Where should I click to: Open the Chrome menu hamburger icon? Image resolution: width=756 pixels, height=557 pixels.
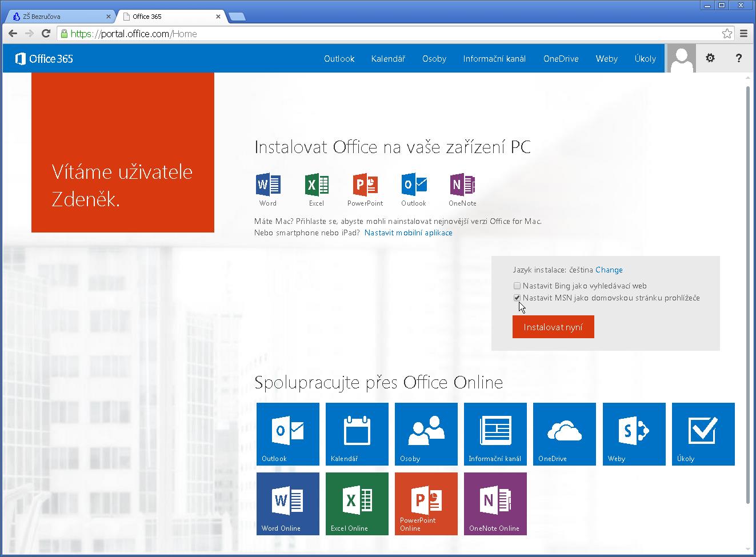coord(744,34)
